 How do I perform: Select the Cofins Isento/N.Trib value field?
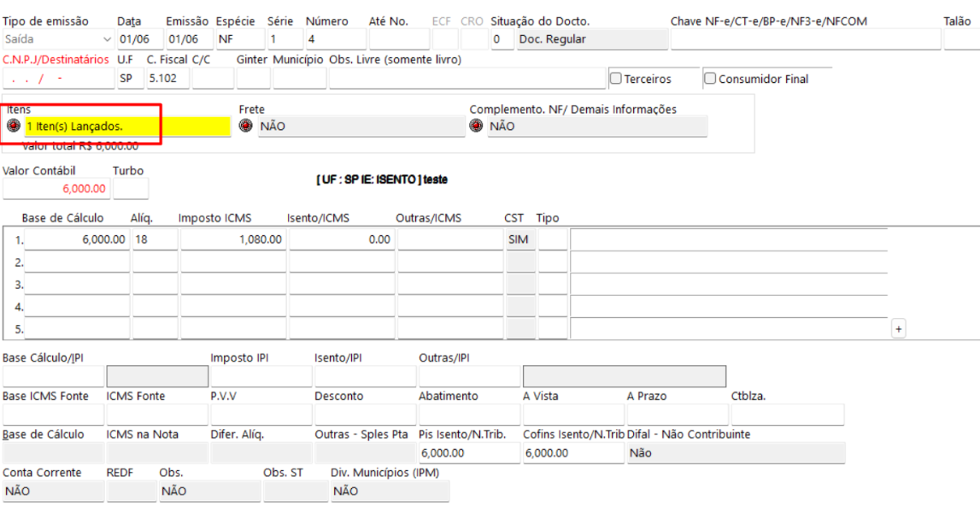[x=574, y=452]
